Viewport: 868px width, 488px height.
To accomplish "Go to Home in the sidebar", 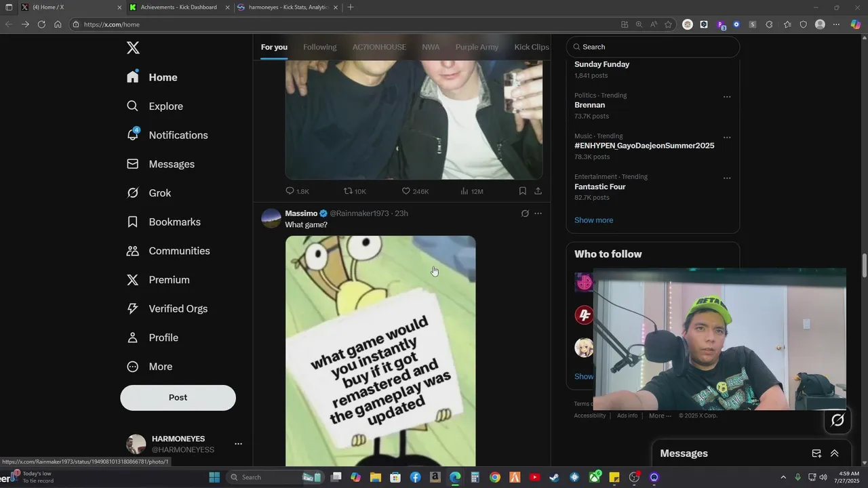I will (x=153, y=77).
